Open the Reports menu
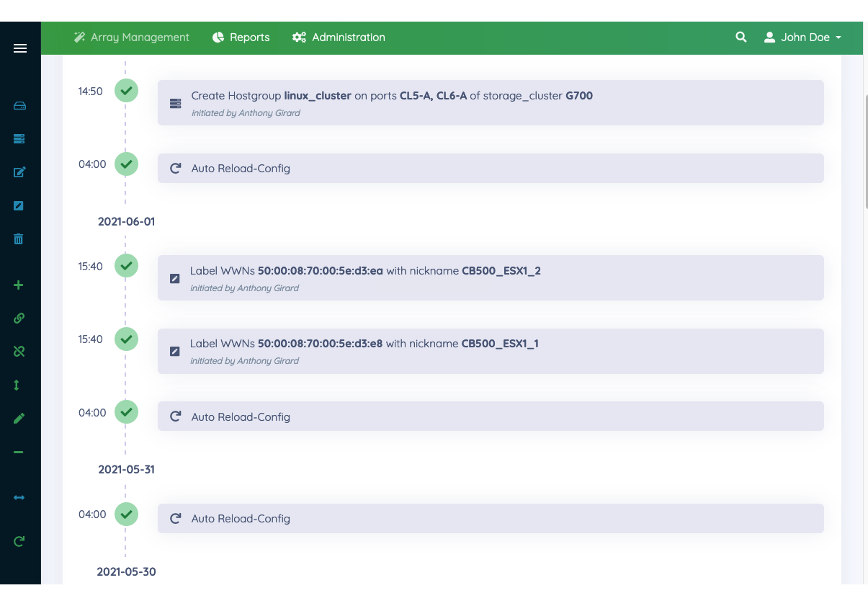This screenshot has height=606, width=868. [241, 37]
